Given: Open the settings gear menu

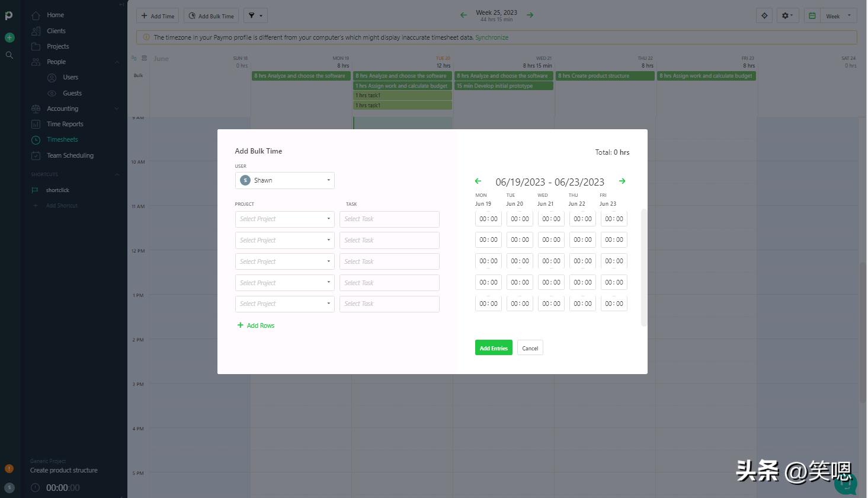Looking at the screenshot, I should point(788,16).
